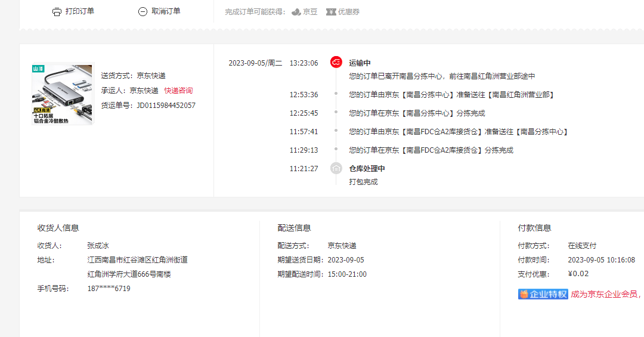
Task: Click the 优惠券 coupon icon
Action: click(331, 12)
